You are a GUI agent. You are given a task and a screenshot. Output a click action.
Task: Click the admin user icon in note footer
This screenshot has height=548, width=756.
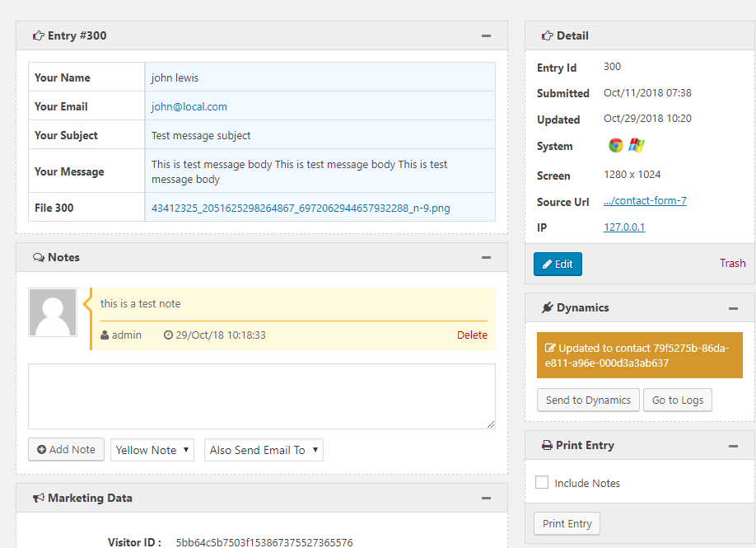pyautogui.click(x=105, y=335)
